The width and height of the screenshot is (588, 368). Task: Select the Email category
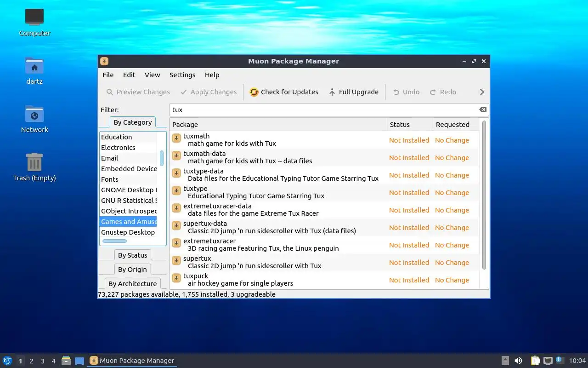[x=129, y=158]
